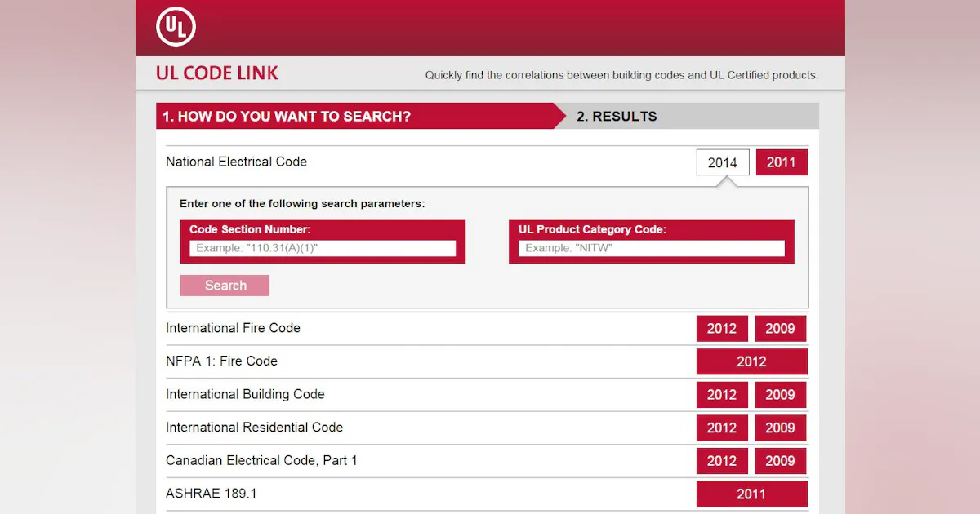Choose Canadian Electrical Code 2012
Image resolution: width=980 pixels, height=514 pixels.
coord(722,461)
